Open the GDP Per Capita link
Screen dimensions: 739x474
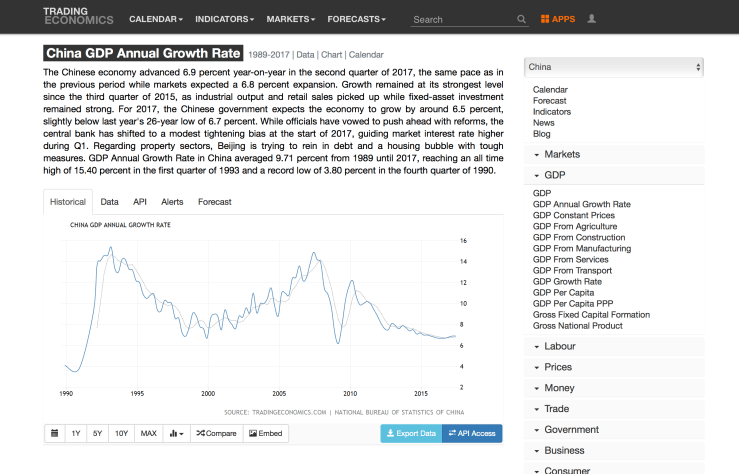[563, 293]
